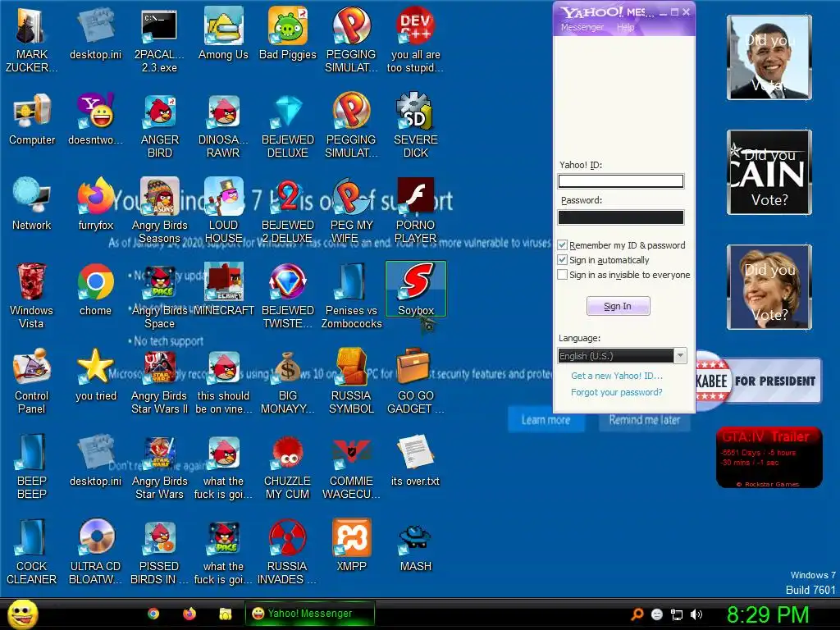Screen dimensions: 840x630
Task: Click the KABEE FOR PRESIDENT banner
Action: 759,381
